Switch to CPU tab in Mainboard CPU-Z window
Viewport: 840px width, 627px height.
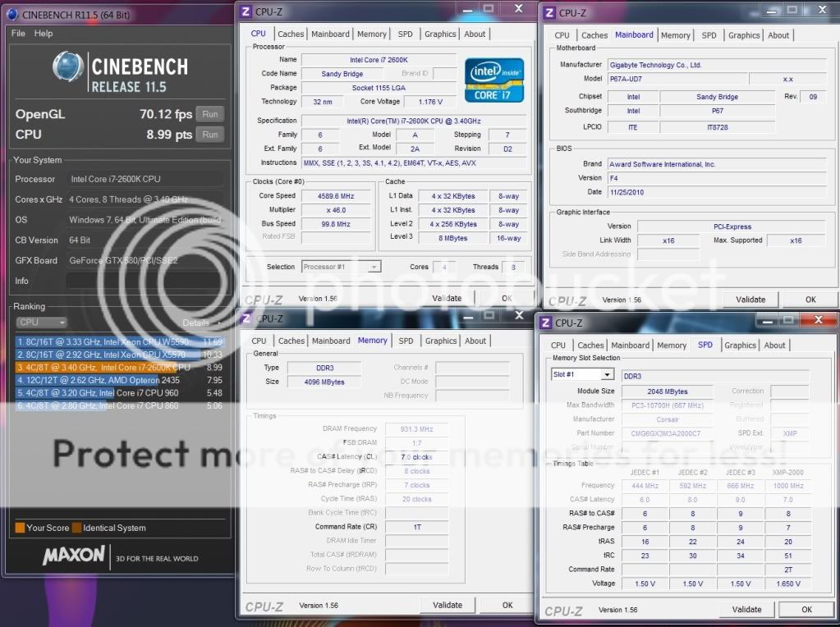coord(562,35)
